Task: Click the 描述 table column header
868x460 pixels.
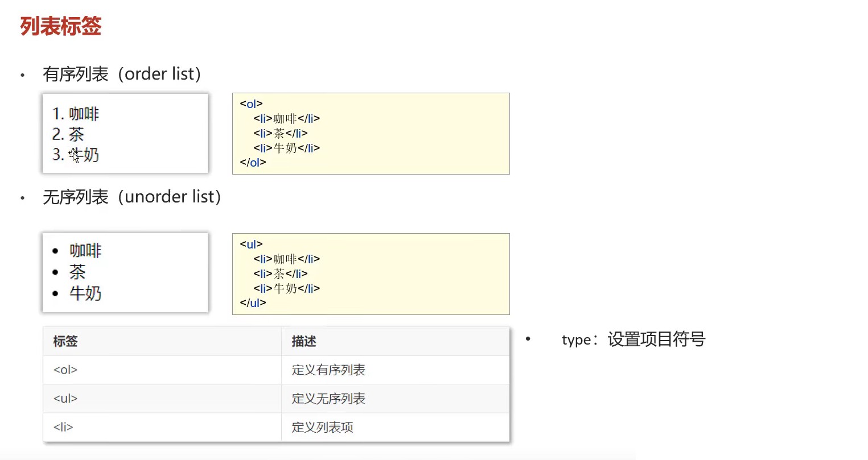Action: click(x=304, y=341)
